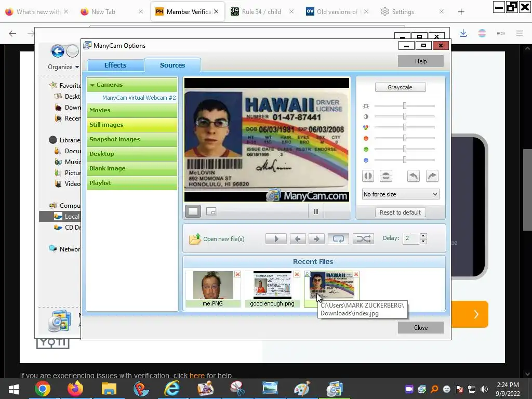532x399 pixels.
Task: Go to the previous file in the playlist
Action: tap(298, 239)
